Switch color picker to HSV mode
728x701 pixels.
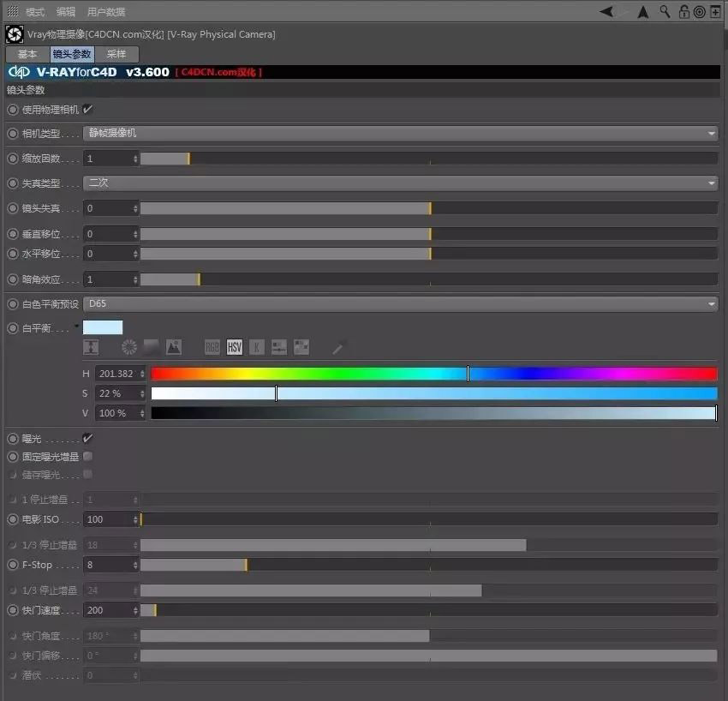pyautogui.click(x=235, y=347)
